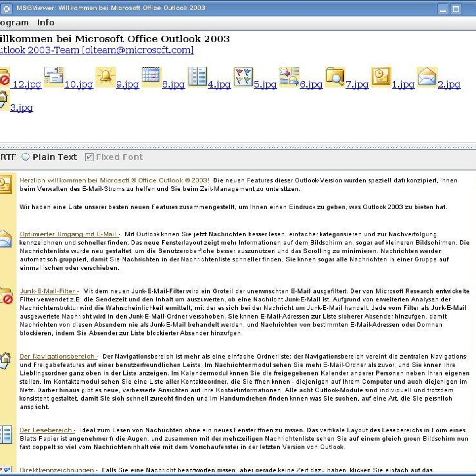Screen dimensions: 476x476
Task: Click the envelope image beside Optimierter Umgang
Action: tap(6, 239)
